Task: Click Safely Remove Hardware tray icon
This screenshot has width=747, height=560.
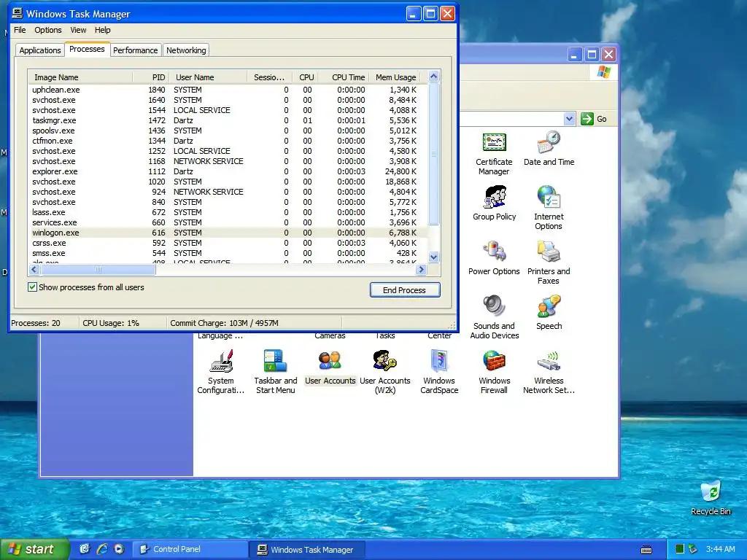Action: [693, 550]
